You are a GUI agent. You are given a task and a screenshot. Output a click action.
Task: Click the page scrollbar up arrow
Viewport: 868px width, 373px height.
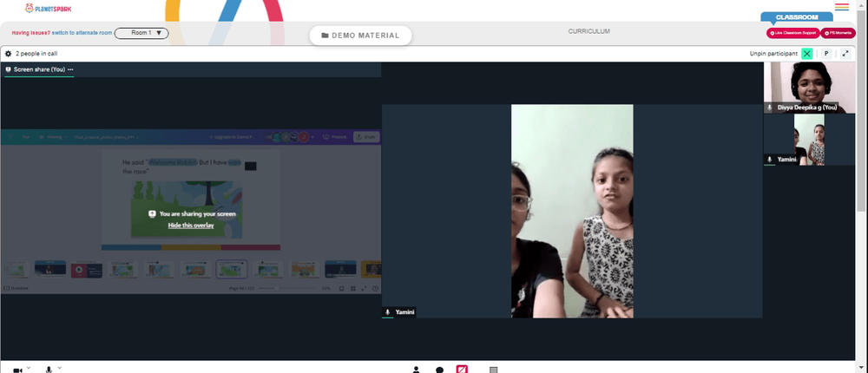coord(861,5)
